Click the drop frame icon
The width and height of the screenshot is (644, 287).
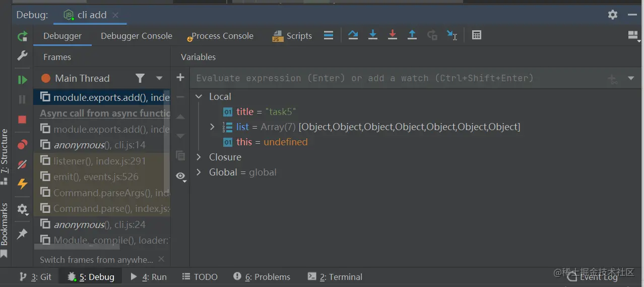(x=432, y=35)
